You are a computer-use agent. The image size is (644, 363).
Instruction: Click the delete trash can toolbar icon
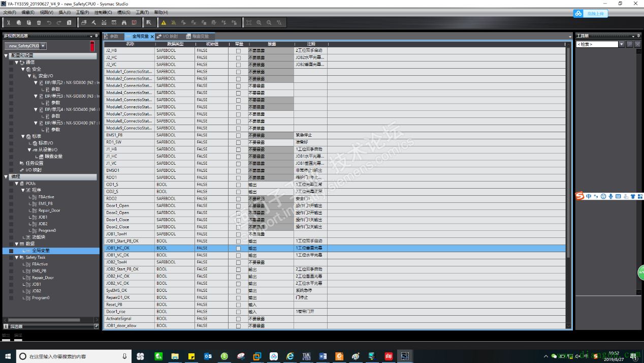pyautogui.click(x=39, y=22)
